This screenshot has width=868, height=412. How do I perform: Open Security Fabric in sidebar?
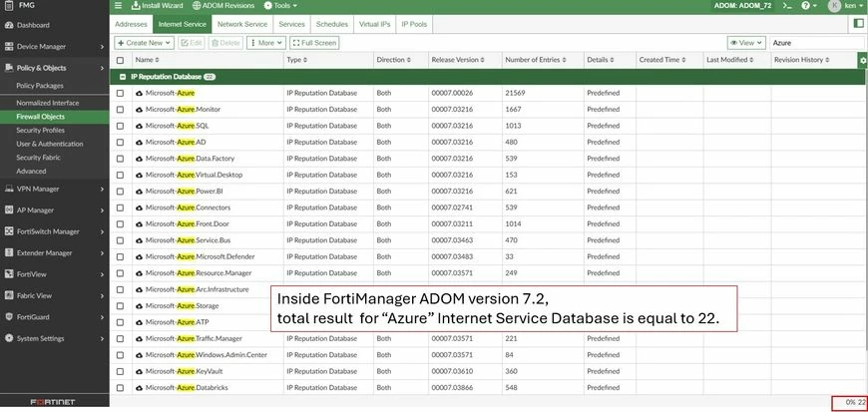click(38, 158)
